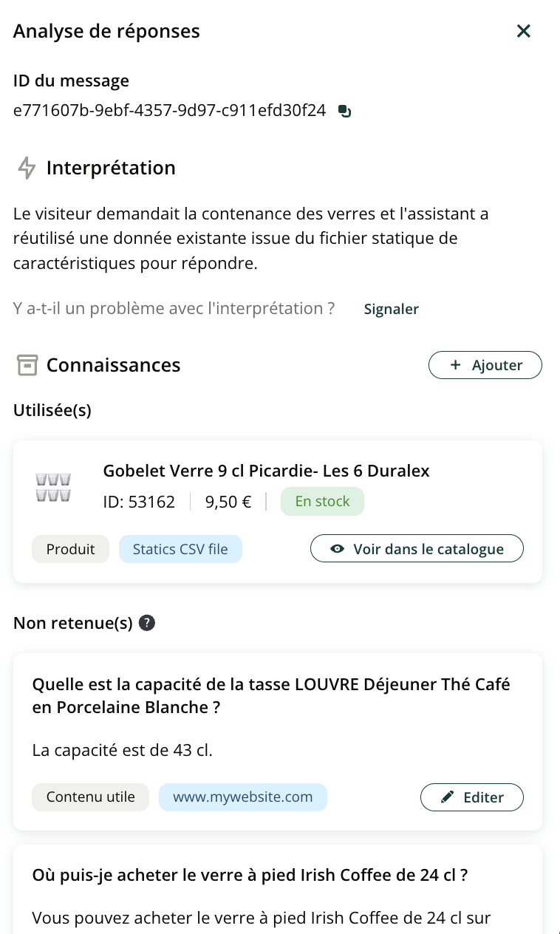Open the www.mywebsite.com source tag
The height and width of the screenshot is (934, 560).
tap(242, 797)
